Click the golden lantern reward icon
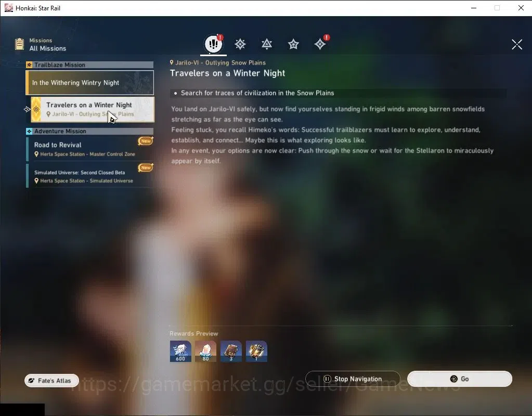 tap(256, 351)
